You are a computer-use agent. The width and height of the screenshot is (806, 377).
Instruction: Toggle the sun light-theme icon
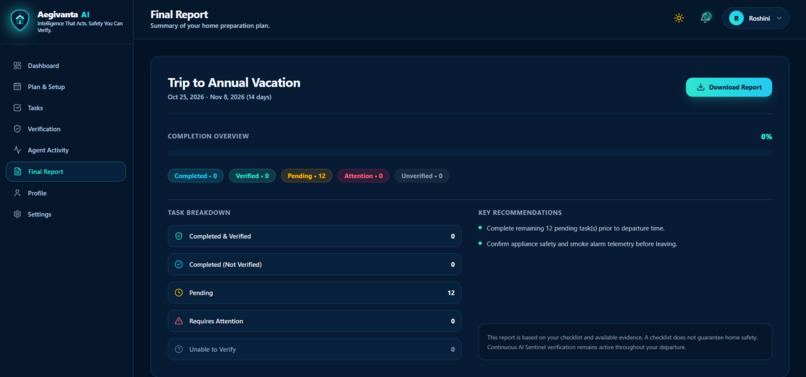coord(679,18)
